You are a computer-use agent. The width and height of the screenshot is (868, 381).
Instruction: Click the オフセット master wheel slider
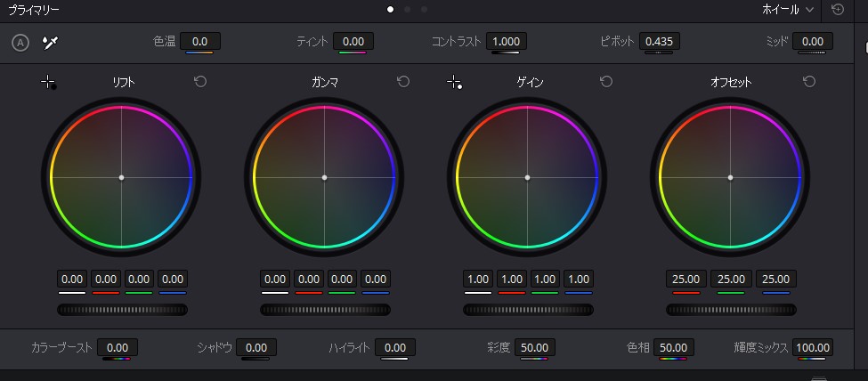pos(731,310)
